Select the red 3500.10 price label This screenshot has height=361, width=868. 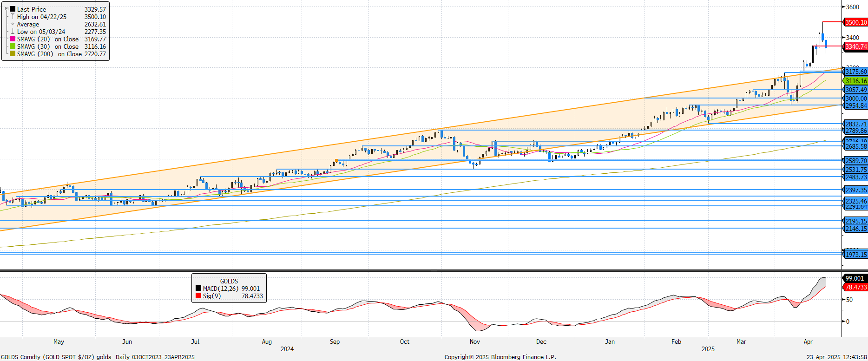(x=855, y=22)
